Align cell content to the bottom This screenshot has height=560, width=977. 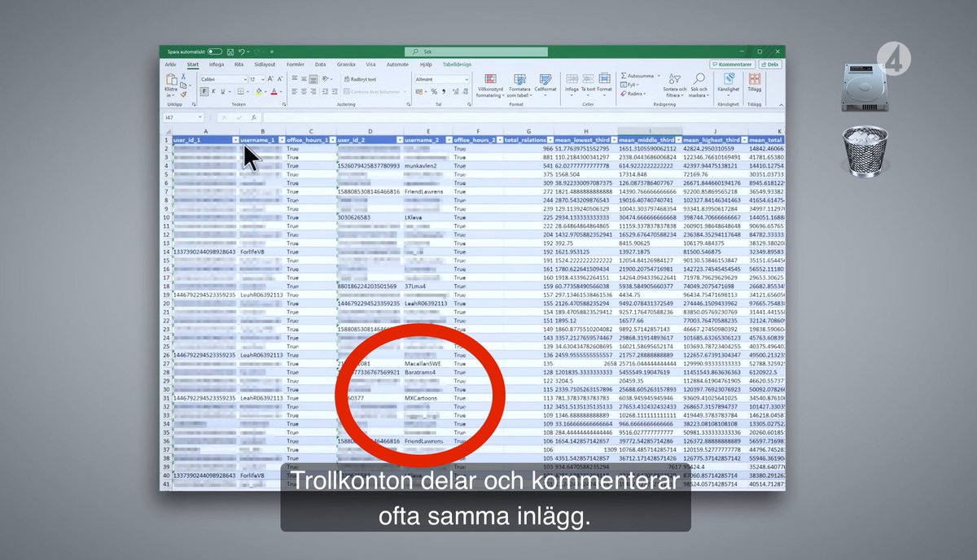click(x=313, y=79)
